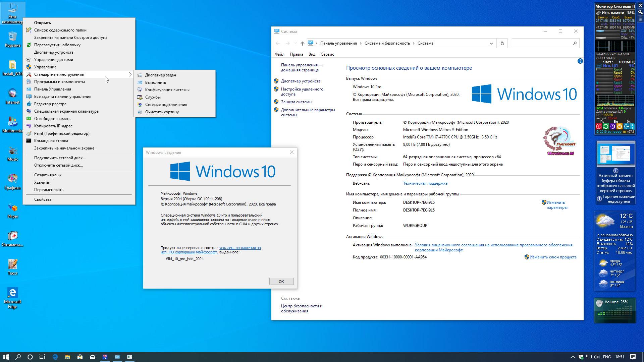Open the Start menu
The height and width of the screenshot is (362, 644).
click(6, 357)
